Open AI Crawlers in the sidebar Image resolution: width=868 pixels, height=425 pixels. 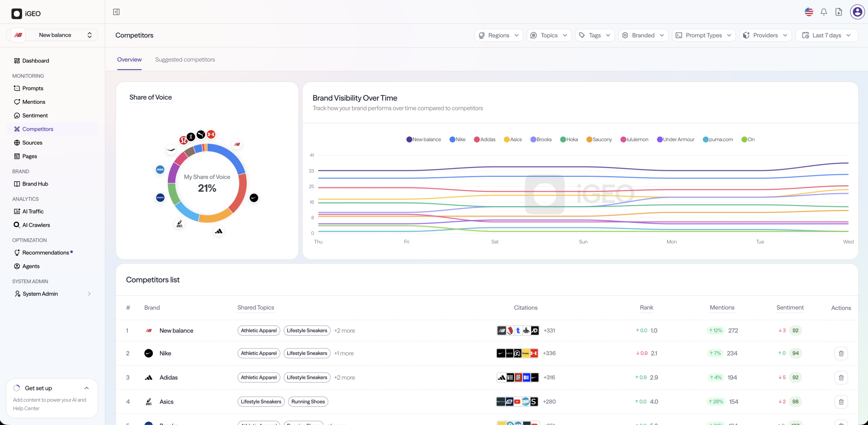pyautogui.click(x=52, y=225)
